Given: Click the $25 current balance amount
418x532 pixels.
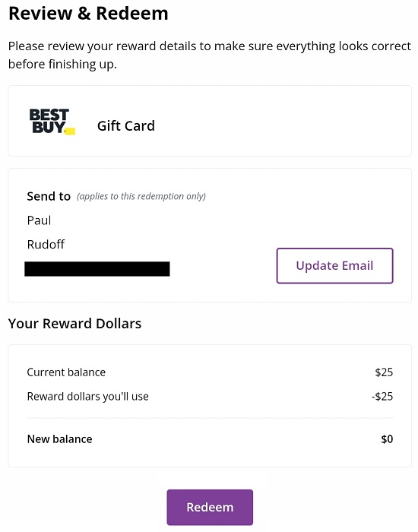Looking at the screenshot, I should point(384,372).
